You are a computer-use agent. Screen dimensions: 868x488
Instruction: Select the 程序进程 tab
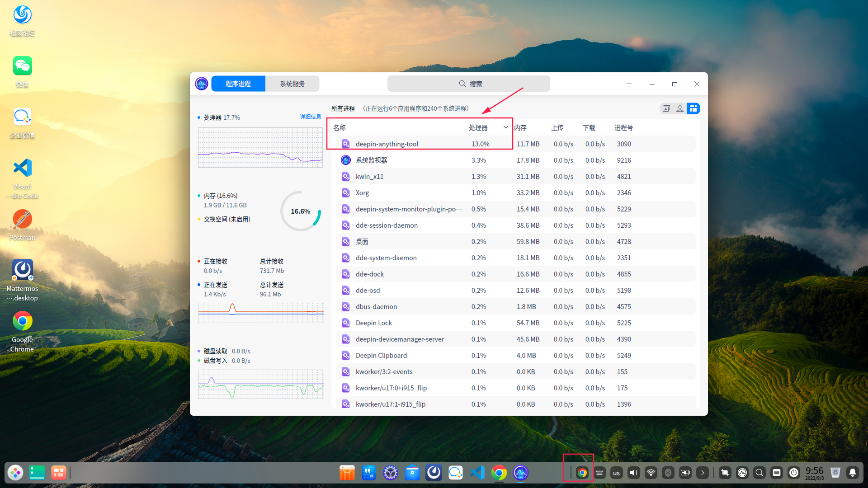238,84
